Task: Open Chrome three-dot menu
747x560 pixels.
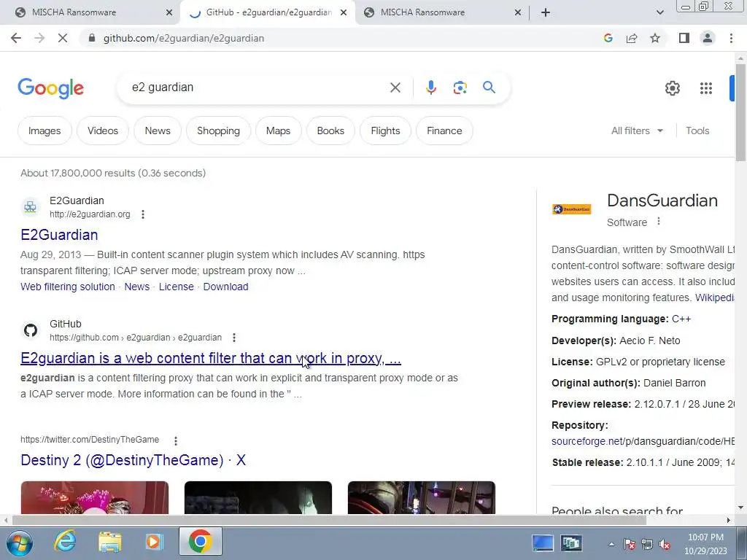Action: [x=731, y=38]
